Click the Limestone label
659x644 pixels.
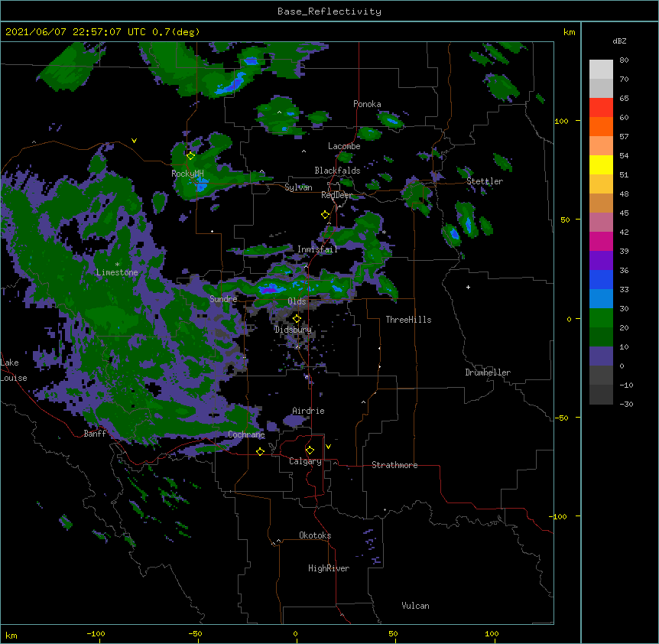click(117, 272)
